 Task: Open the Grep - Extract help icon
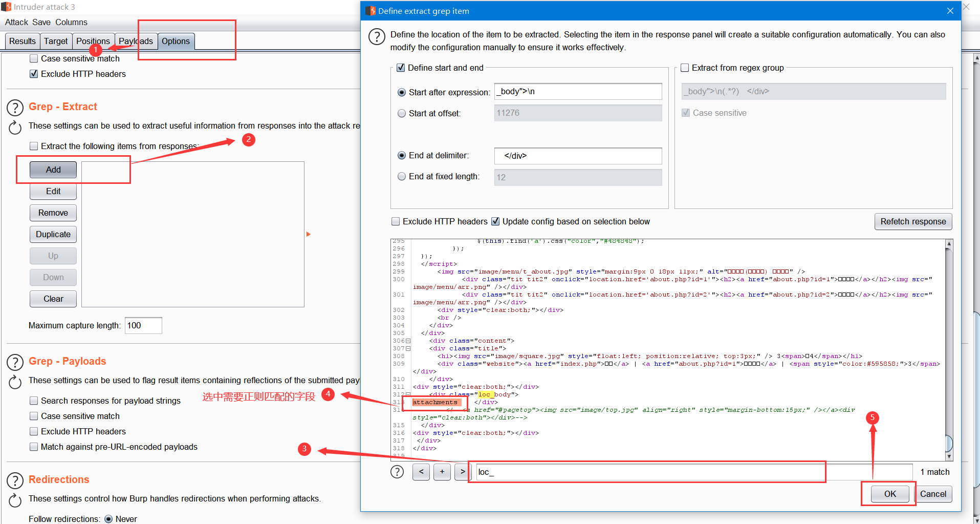[x=15, y=108]
